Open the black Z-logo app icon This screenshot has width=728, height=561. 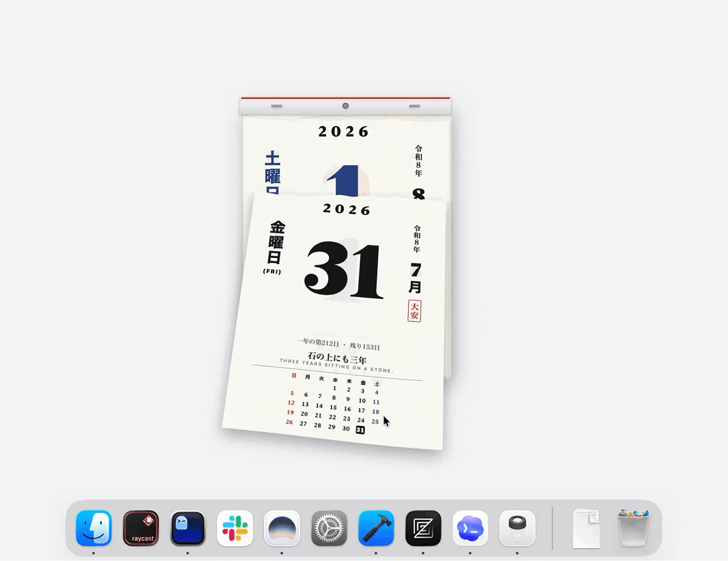pos(423,528)
